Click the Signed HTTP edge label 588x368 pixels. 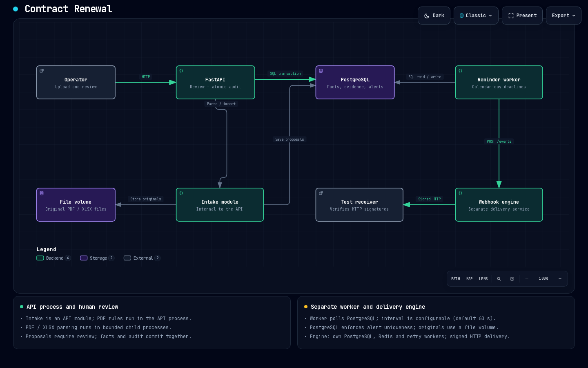point(429,199)
